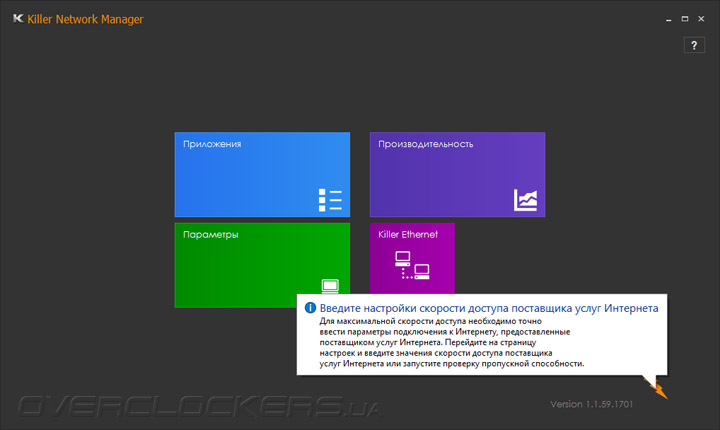The width and height of the screenshot is (720, 430).
Task: Open the Приложения tile
Action: pyautogui.click(x=262, y=175)
